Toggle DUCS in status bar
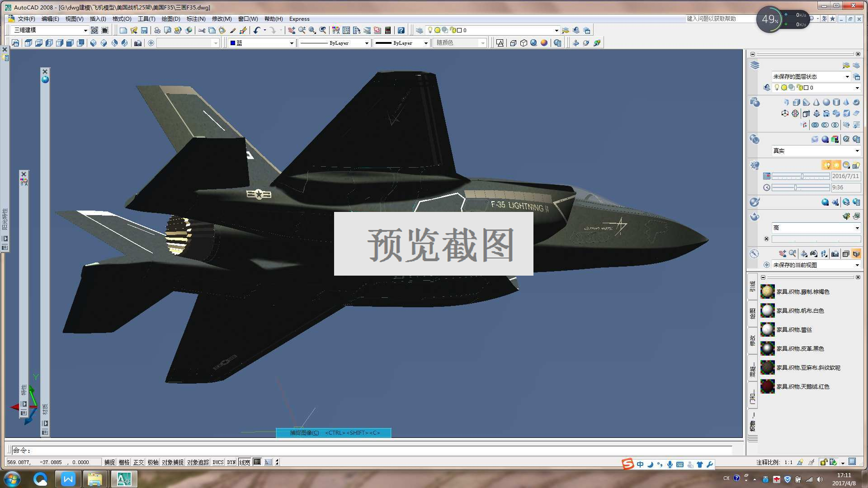The image size is (868, 488). (x=218, y=462)
